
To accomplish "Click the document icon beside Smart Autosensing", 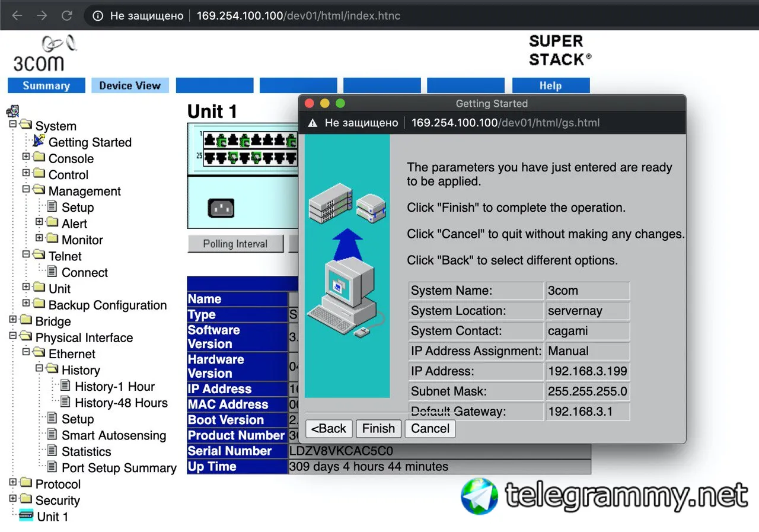I will click(x=52, y=435).
